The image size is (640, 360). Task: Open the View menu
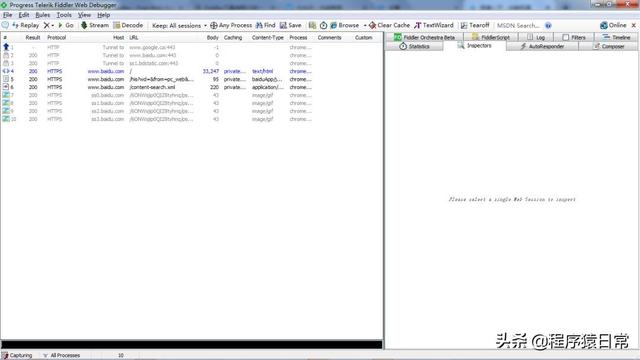click(84, 15)
